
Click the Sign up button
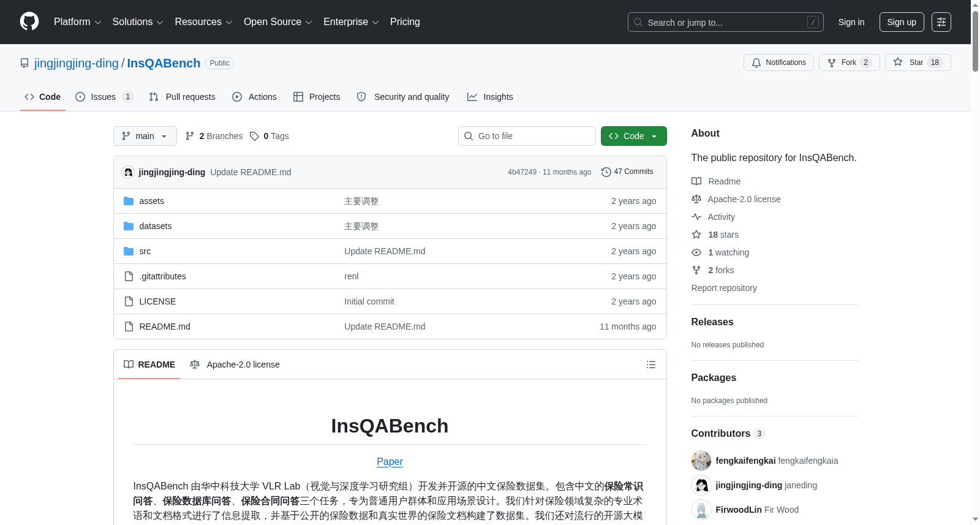pos(902,22)
